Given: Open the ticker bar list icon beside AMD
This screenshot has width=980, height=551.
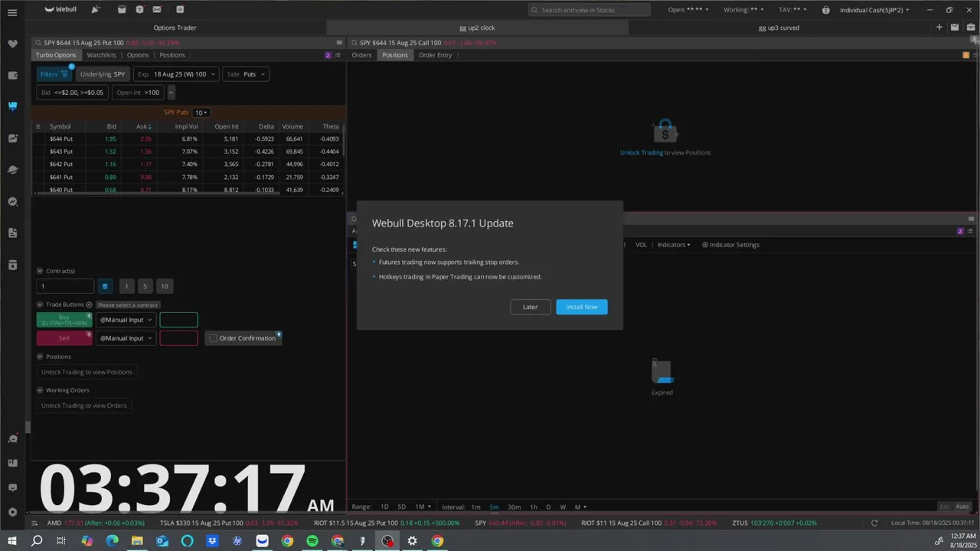Looking at the screenshot, I should coord(36,523).
